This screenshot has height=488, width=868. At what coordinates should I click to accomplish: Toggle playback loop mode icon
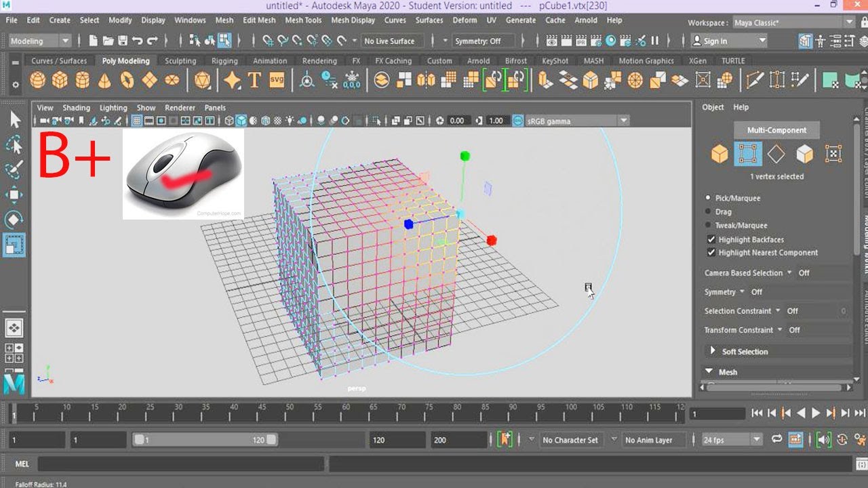[776, 439]
